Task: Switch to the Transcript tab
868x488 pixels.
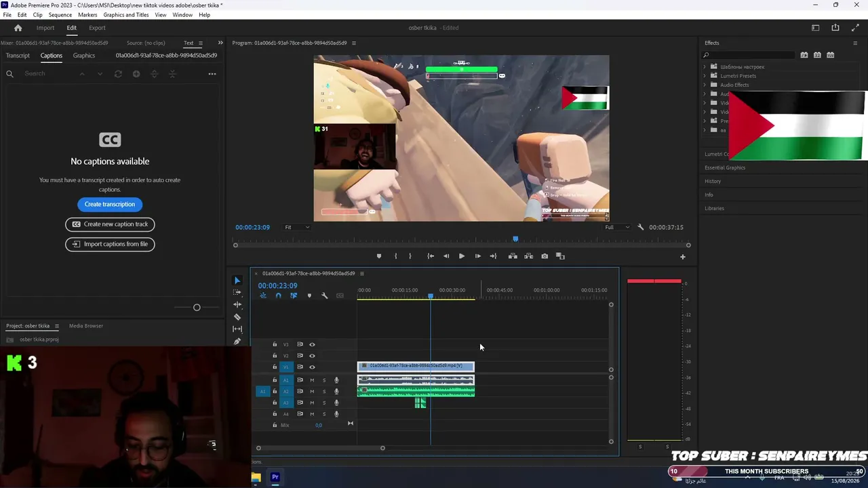Action: (x=18, y=56)
